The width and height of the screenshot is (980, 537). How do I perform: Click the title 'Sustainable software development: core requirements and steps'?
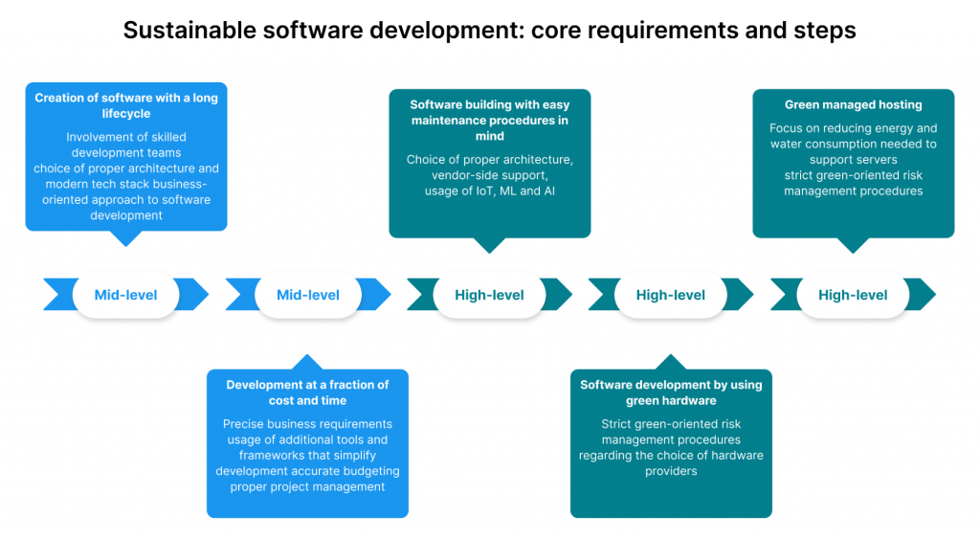point(489,30)
